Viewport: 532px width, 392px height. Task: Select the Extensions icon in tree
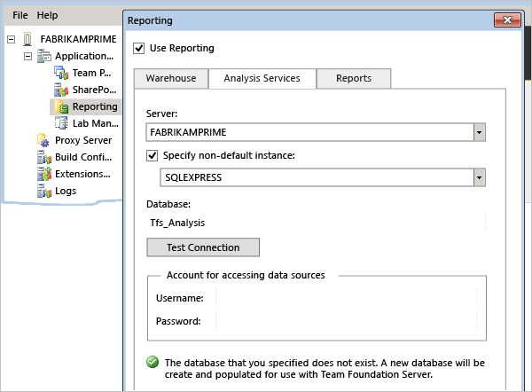tap(43, 175)
